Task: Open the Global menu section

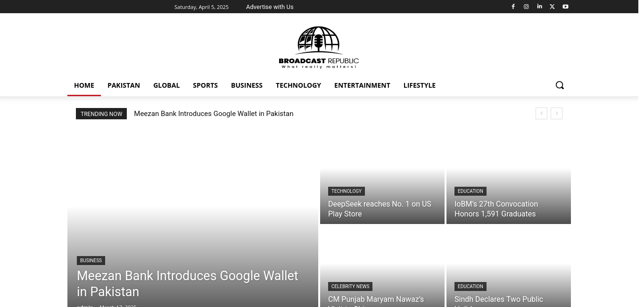Action: coord(166,85)
